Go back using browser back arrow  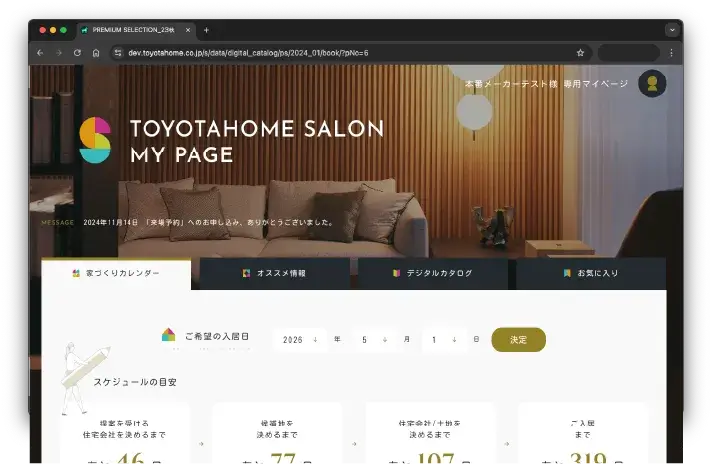(40, 52)
